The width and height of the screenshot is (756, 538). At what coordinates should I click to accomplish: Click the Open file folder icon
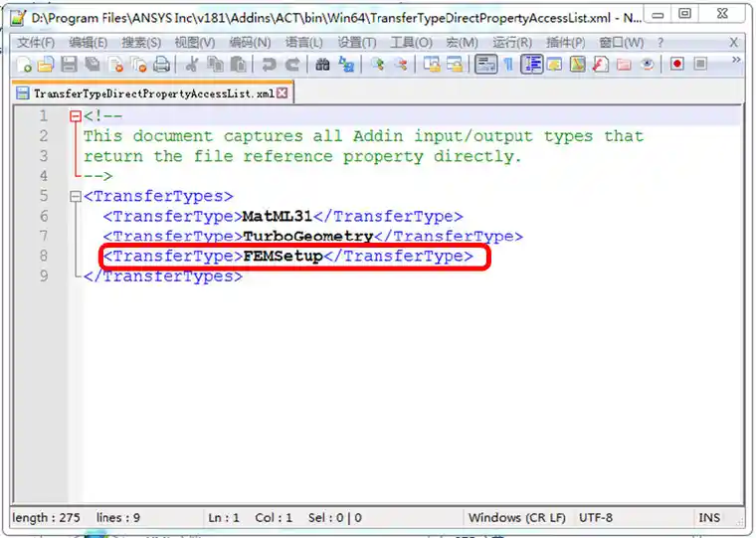click(x=46, y=64)
